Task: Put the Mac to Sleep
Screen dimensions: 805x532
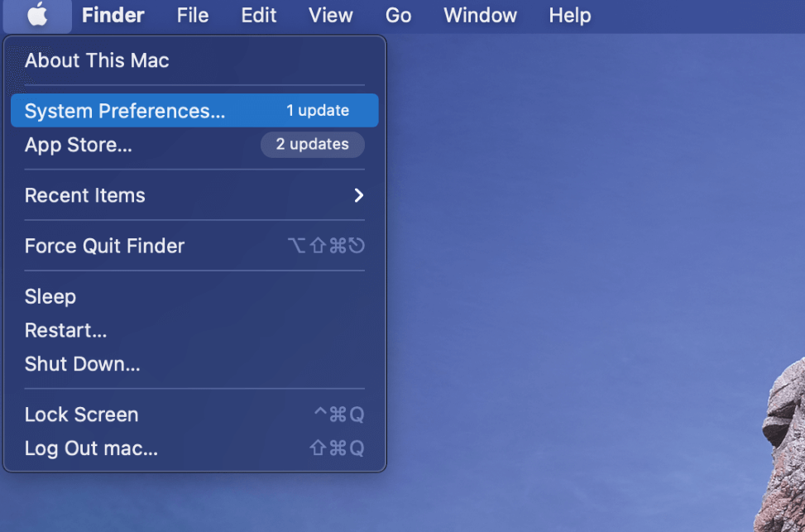Action: coord(194,296)
